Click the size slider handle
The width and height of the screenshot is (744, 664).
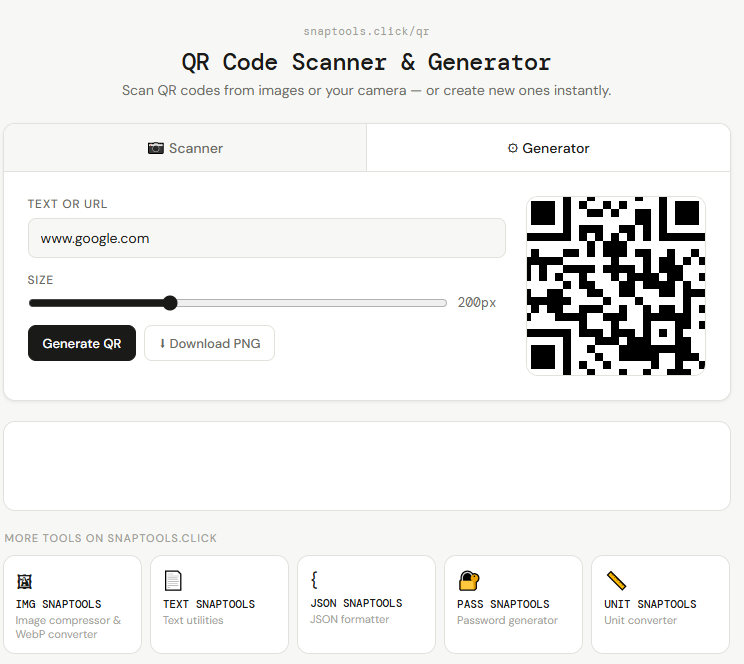170,303
